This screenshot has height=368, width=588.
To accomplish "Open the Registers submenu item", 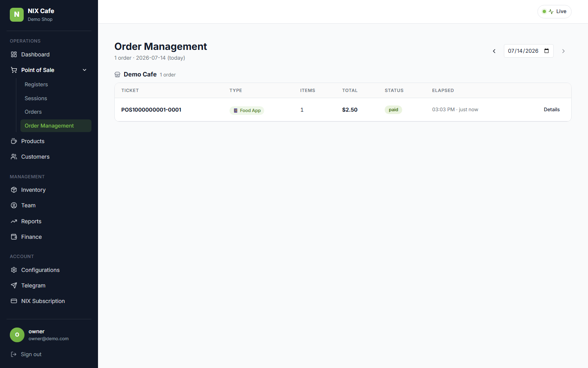I will coord(56,84).
